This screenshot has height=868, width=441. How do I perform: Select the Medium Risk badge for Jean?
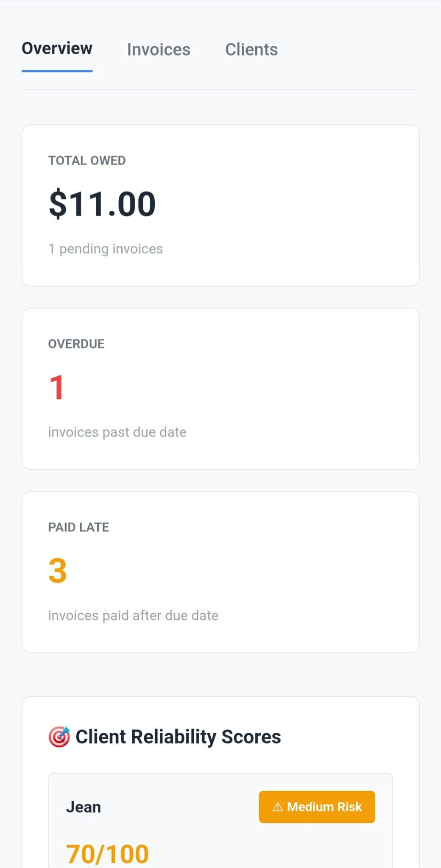(317, 807)
